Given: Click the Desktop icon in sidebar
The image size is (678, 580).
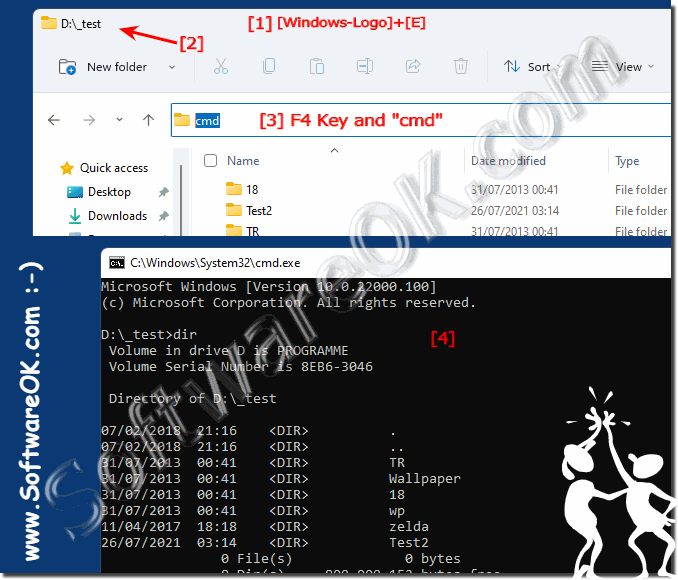Looking at the screenshot, I should (x=75, y=192).
